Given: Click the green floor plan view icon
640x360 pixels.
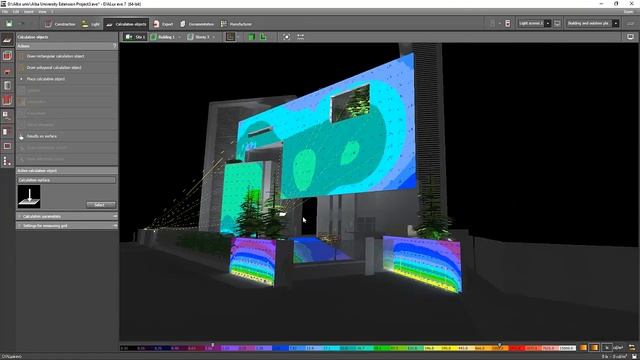Looking at the screenshot, I should (x=251, y=37).
